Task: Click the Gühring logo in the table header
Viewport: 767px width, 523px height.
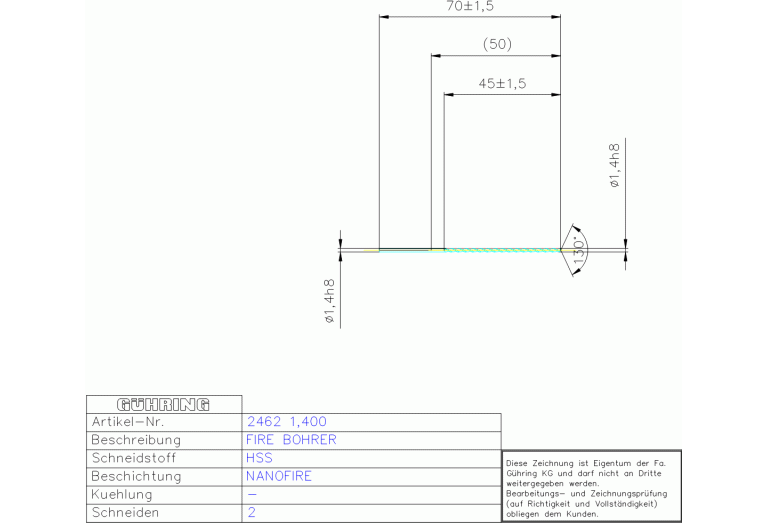Action: pyautogui.click(x=163, y=405)
